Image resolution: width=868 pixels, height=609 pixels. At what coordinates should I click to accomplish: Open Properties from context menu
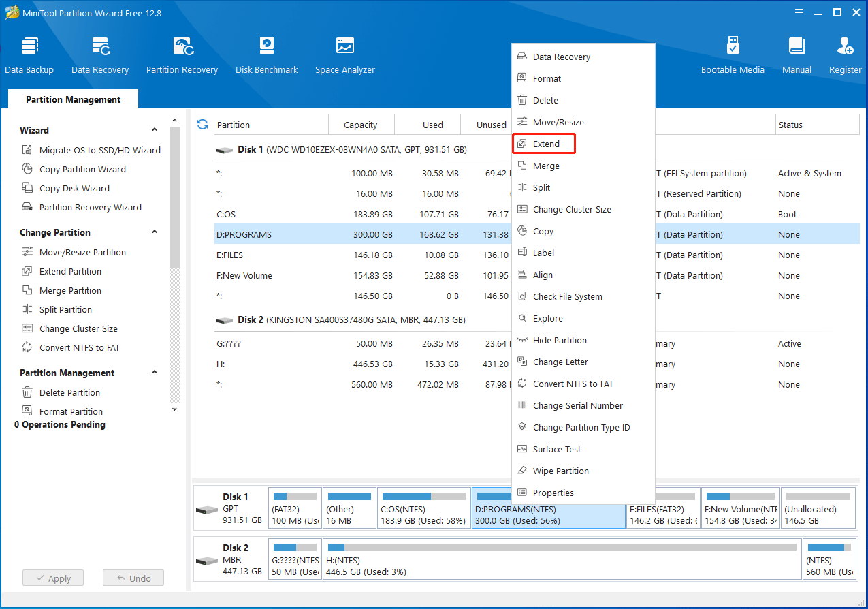583,493
